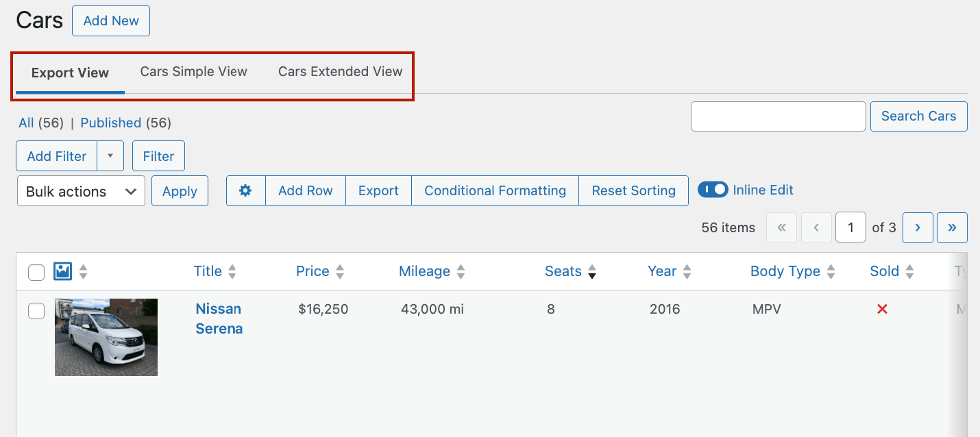Sort by Seats sort arrows
The height and width of the screenshot is (437, 980).
point(592,272)
